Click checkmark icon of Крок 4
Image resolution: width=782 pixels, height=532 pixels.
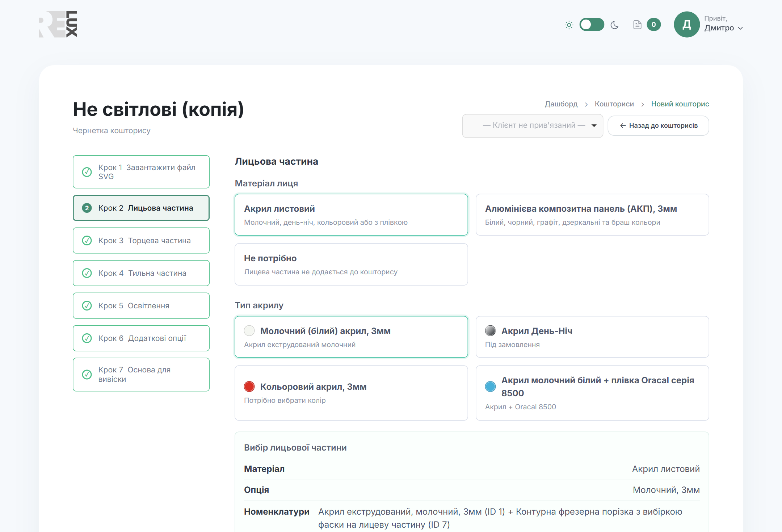tap(87, 273)
